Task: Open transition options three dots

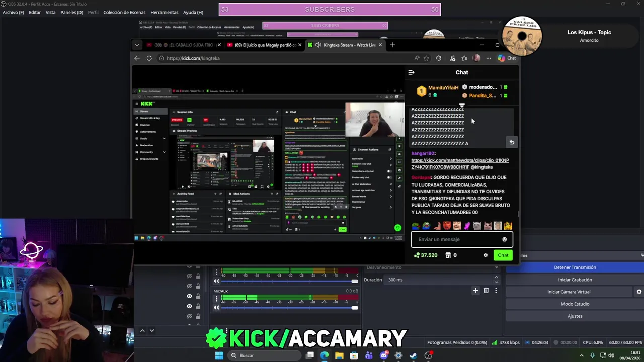Action: (496, 290)
